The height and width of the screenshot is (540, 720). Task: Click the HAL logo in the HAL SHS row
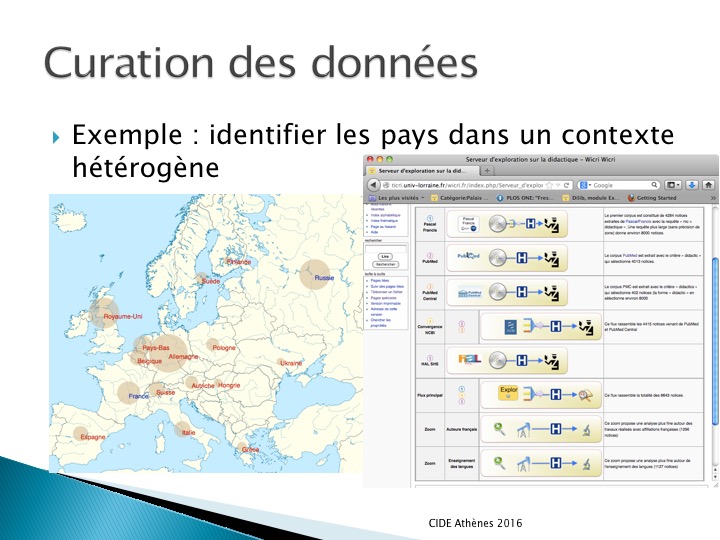(x=469, y=359)
